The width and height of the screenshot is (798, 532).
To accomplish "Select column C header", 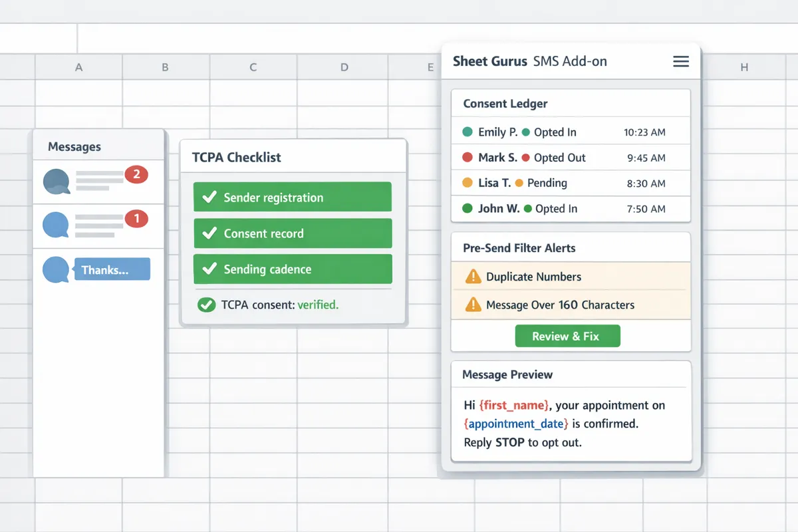I will tap(253, 67).
